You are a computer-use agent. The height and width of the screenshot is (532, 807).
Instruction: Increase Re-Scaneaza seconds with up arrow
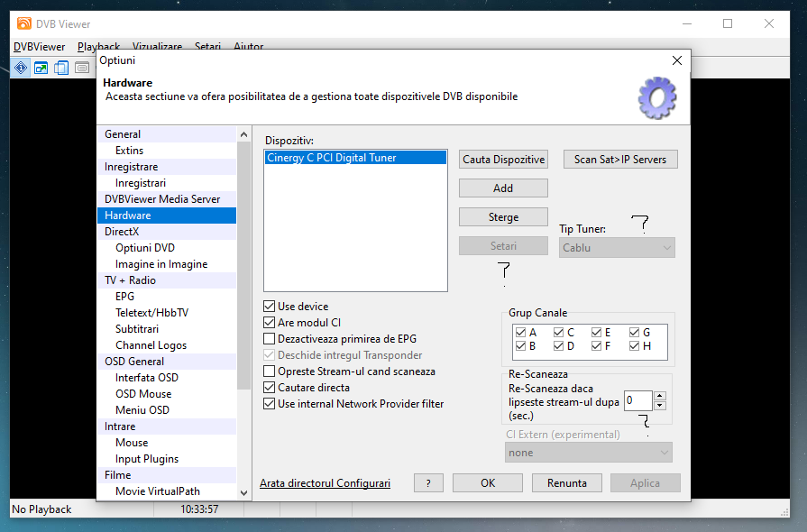pos(660,395)
